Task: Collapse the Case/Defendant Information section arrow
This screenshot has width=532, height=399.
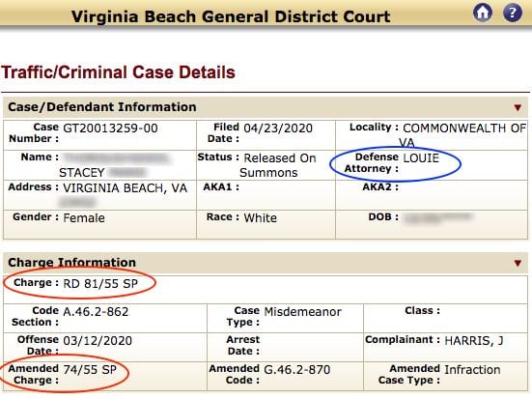Action: click(518, 107)
